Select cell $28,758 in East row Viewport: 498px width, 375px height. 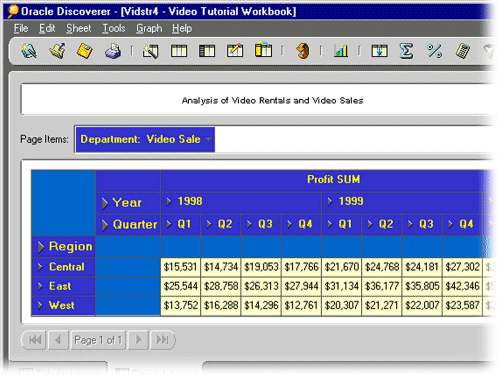click(x=221, y=286)
